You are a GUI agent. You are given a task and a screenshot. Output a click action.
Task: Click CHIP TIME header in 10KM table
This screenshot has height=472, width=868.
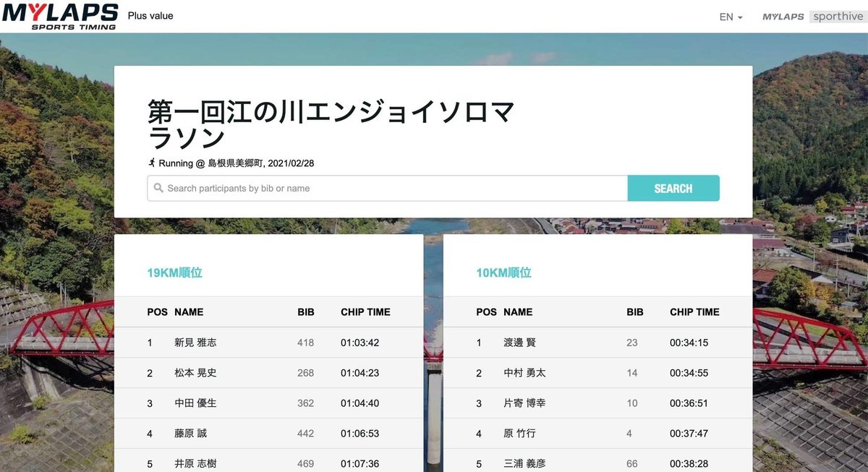pyautogui.click(x=694, y=312)
